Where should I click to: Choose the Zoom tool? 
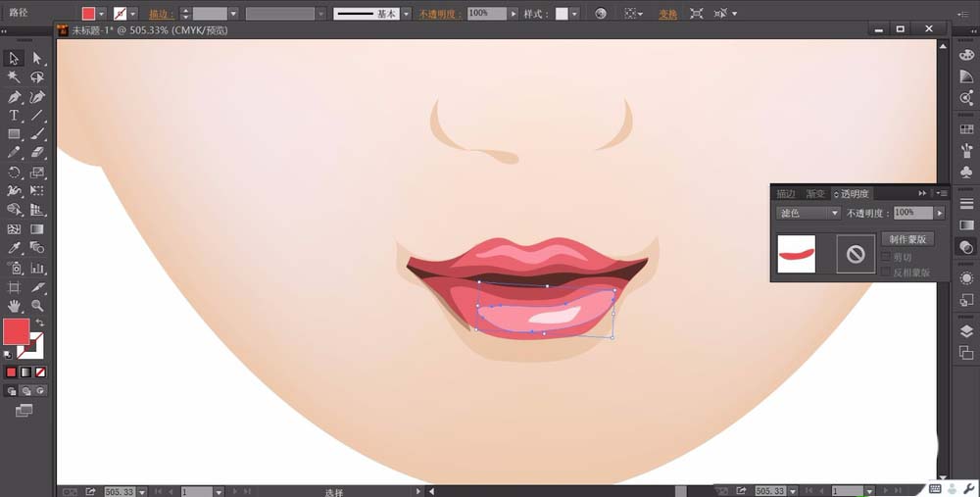37,306
